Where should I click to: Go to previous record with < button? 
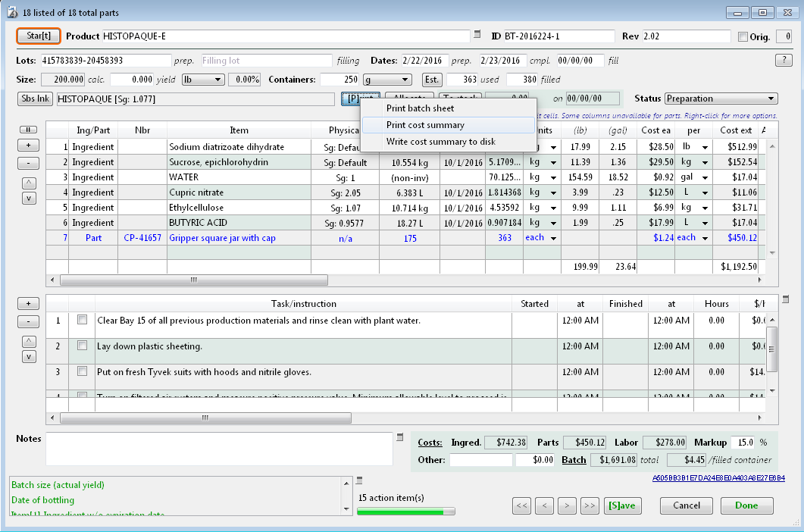[544, 505]
